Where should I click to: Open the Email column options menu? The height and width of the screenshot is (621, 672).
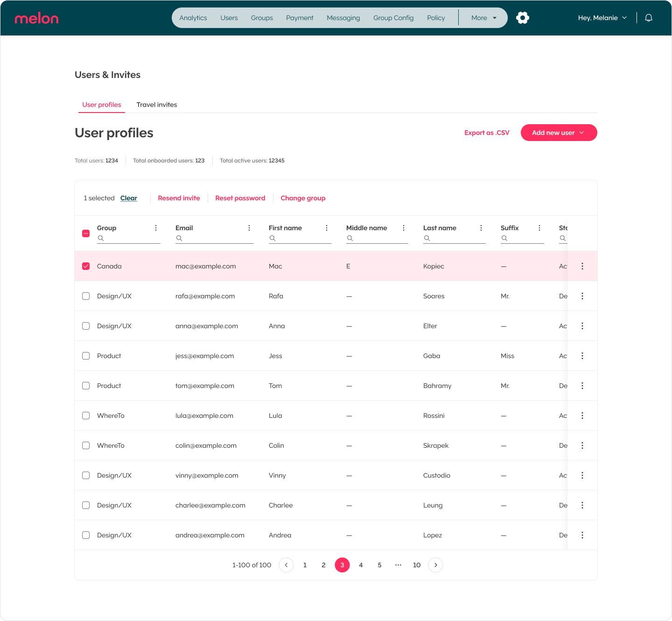(249, 228)
